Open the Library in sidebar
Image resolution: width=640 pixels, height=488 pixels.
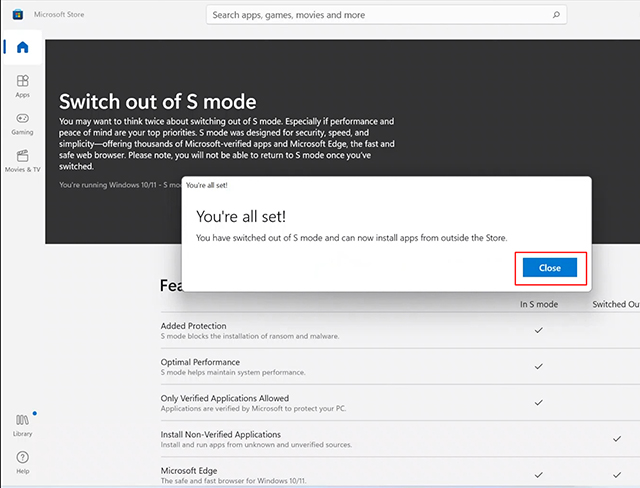[22, 424]
